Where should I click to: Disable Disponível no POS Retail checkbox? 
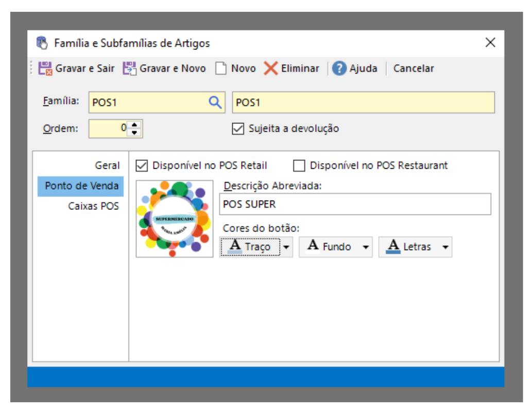tap(142, 166)
